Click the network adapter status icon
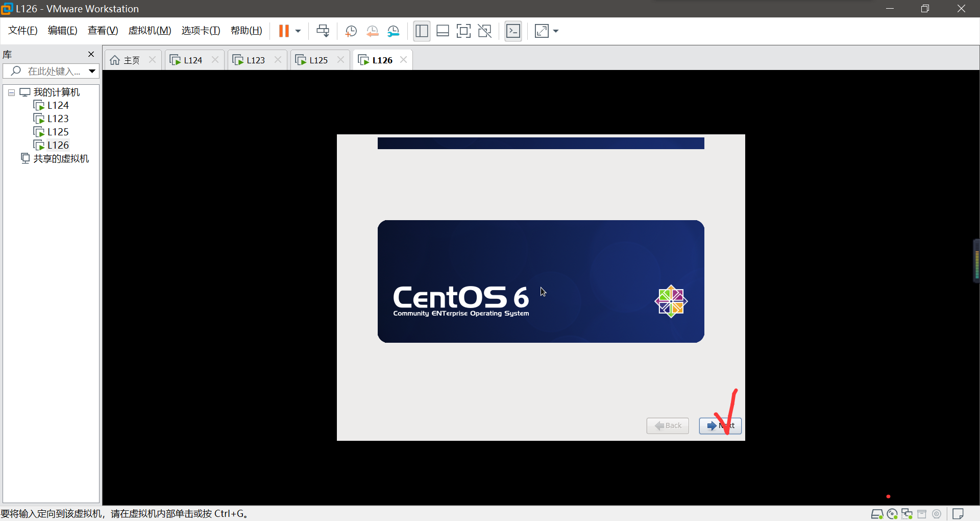The height and width of the screenshot is (521, 980). tap(907, 514)
